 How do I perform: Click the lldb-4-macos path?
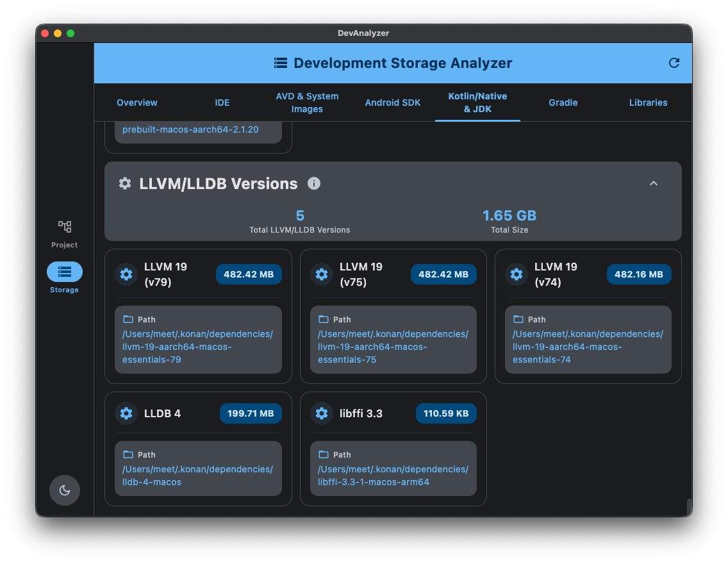[198, 476]
